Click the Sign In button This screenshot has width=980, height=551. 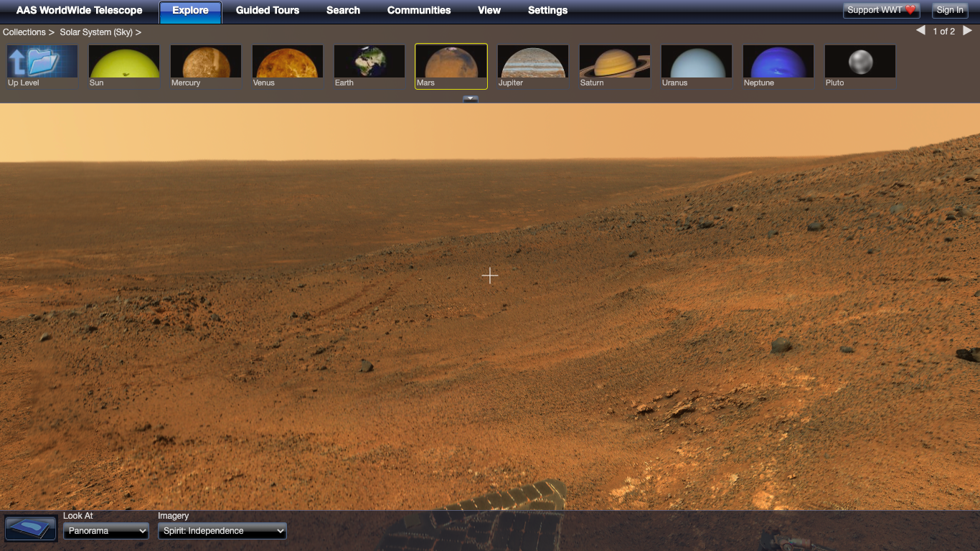click(950, 10)
